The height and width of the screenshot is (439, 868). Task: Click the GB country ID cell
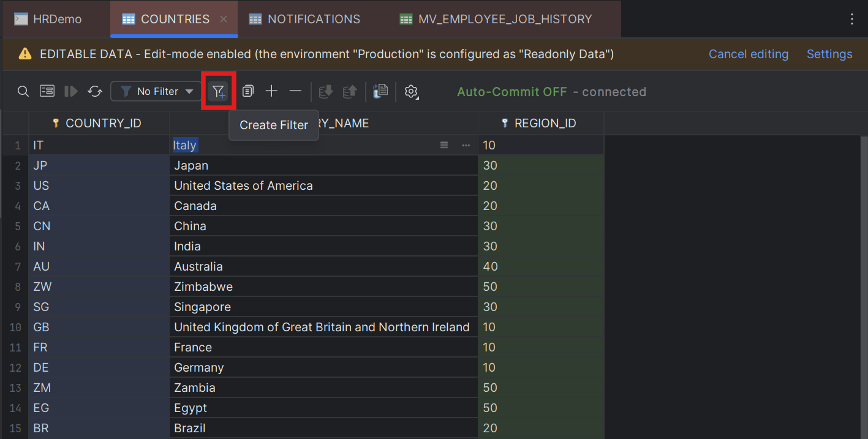click(x=99, y=327)
